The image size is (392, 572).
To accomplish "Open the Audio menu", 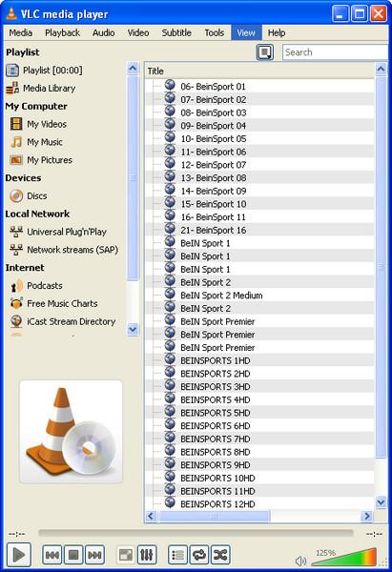I will 104,32.
